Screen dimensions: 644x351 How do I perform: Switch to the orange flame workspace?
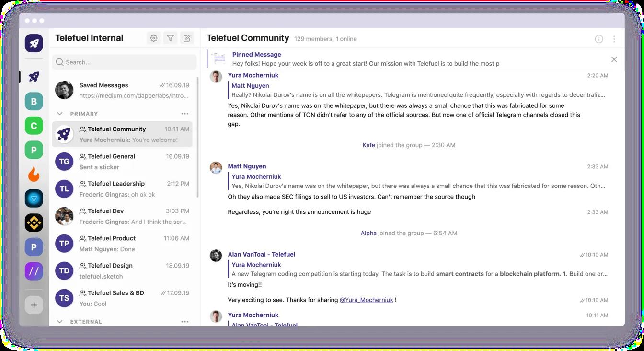[x=34, y=174]
